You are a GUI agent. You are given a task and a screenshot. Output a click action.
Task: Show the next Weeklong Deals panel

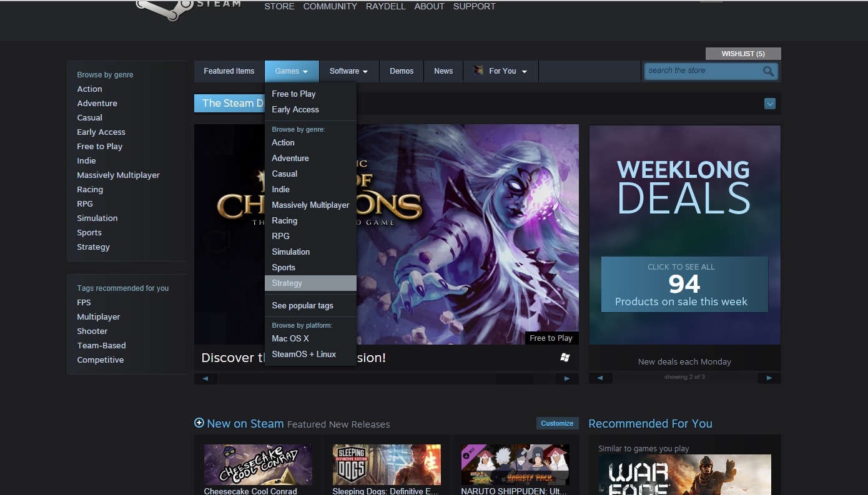(769, 378)
